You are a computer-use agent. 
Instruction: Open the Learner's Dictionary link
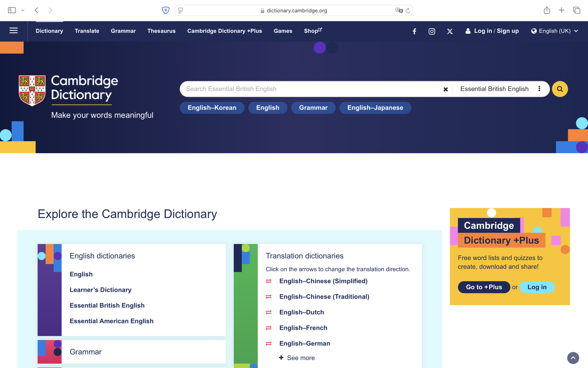100,290
